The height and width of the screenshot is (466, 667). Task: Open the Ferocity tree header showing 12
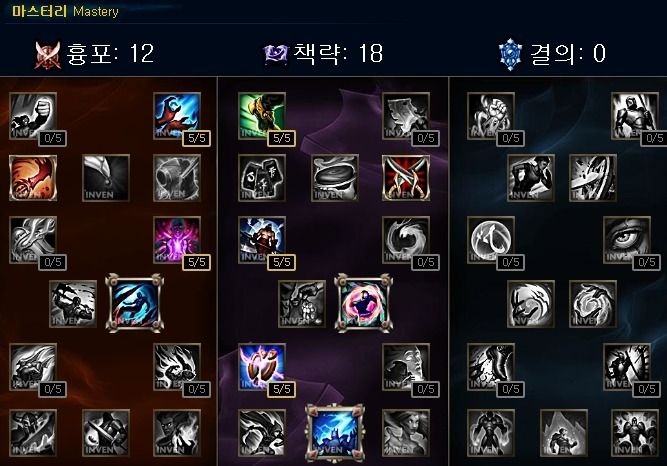click(x=94, y=54)
